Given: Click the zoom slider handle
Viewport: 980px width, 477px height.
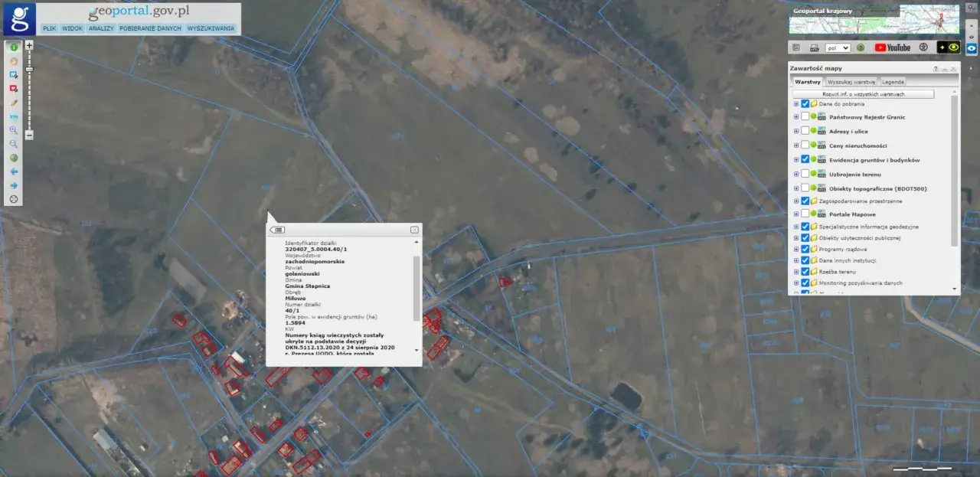Looking at the screenshot, I should [x=29, y=70].
